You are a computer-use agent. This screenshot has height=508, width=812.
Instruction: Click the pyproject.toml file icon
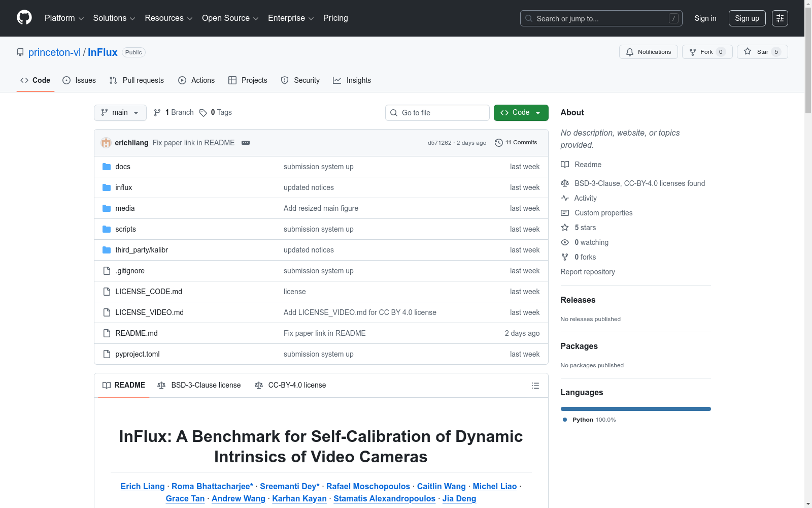point(107,354)
